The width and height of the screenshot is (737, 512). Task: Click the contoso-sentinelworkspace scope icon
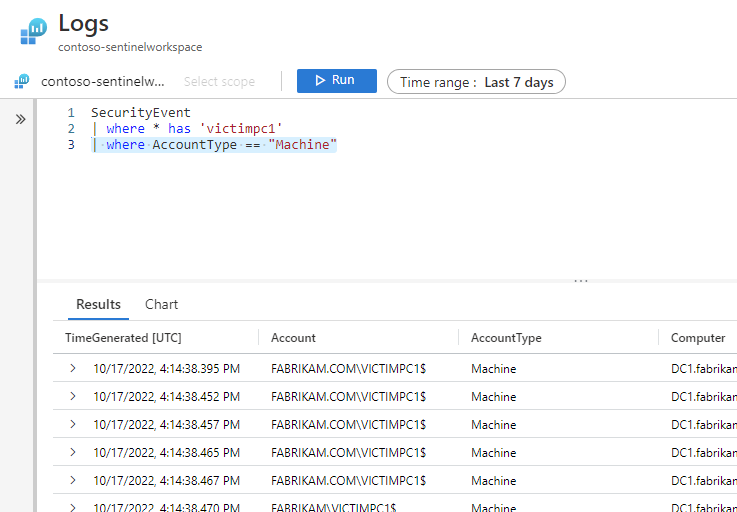[x=22, y=82]
